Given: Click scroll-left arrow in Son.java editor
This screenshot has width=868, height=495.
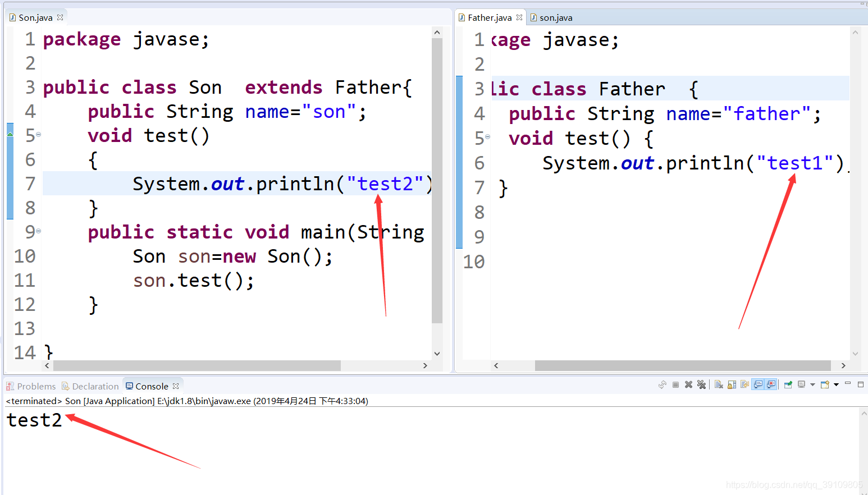Looking at the screenshot, I should point(47,365).
